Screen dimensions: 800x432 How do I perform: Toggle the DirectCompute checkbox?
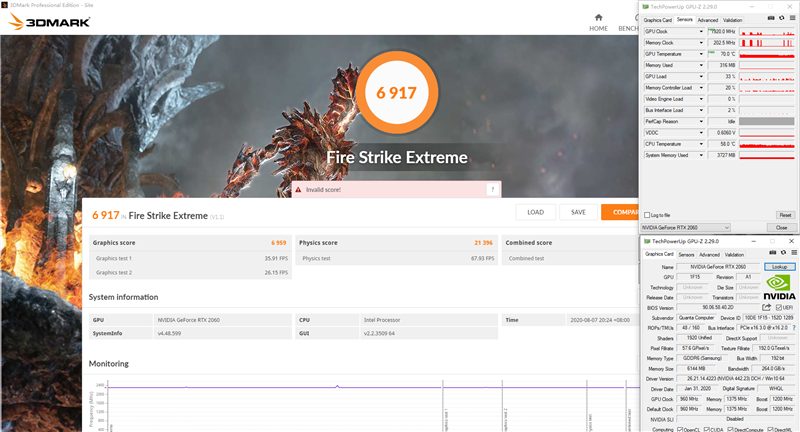pyautogui.click(x=729, y=429)
